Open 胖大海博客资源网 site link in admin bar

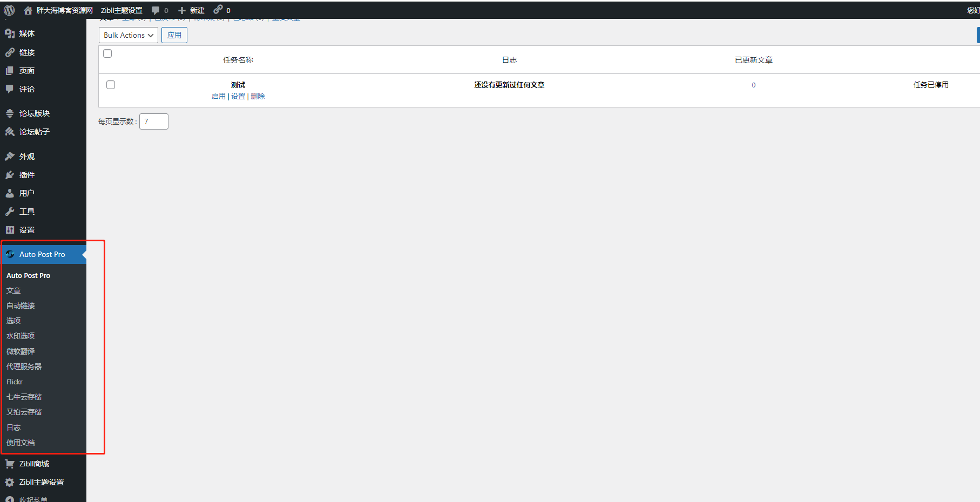pyautogui.click(x=64, y=10)
